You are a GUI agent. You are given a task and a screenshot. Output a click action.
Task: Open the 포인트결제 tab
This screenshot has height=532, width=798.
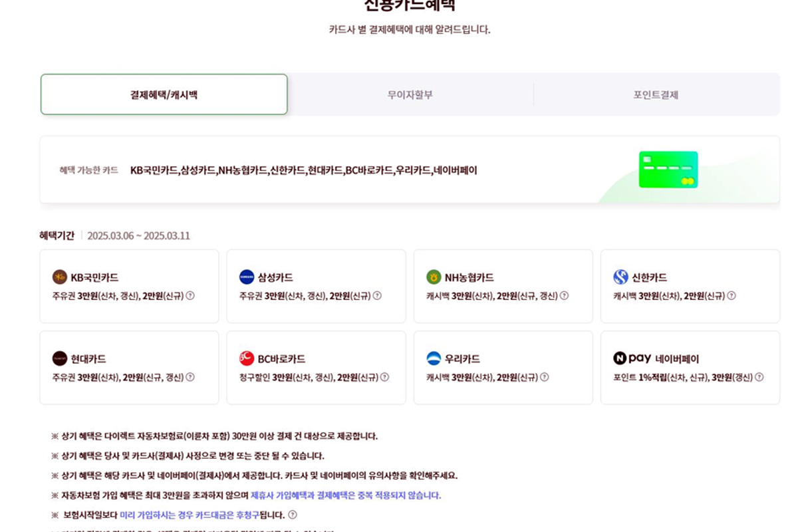pos(656,94)
